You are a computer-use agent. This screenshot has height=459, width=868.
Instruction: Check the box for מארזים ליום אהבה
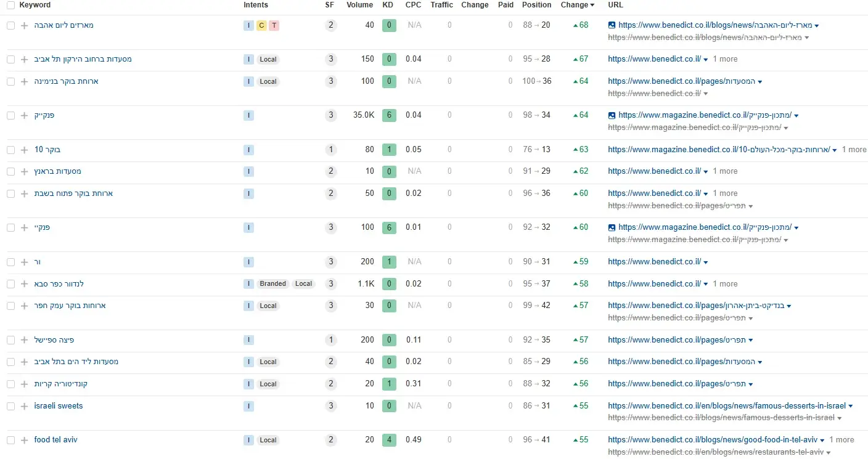(10, 25)
